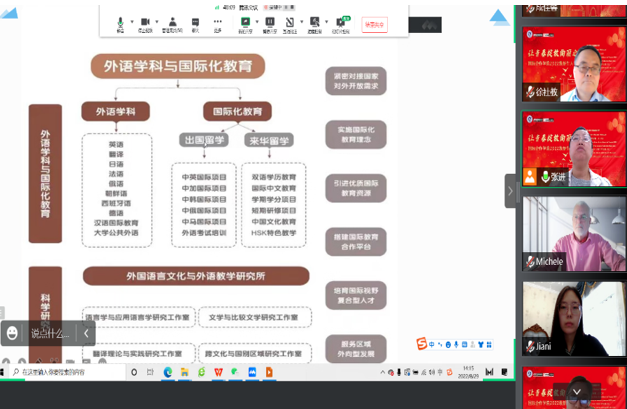Screen dimensions: 627x409
Task: Show next participants with down chevron
Action: (576, 391)
